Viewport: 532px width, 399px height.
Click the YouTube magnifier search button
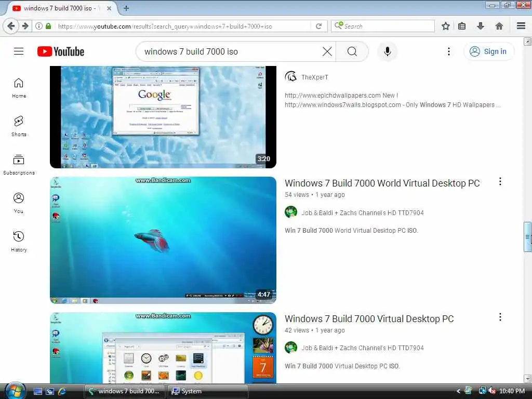pyautogui.click(x=352, y=51)
